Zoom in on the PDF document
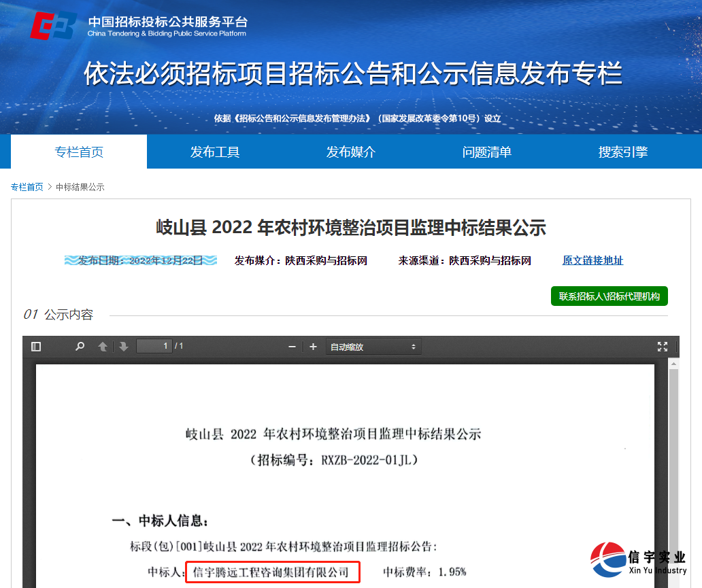This screenshot has width=702, height=588. click(312, 346)
